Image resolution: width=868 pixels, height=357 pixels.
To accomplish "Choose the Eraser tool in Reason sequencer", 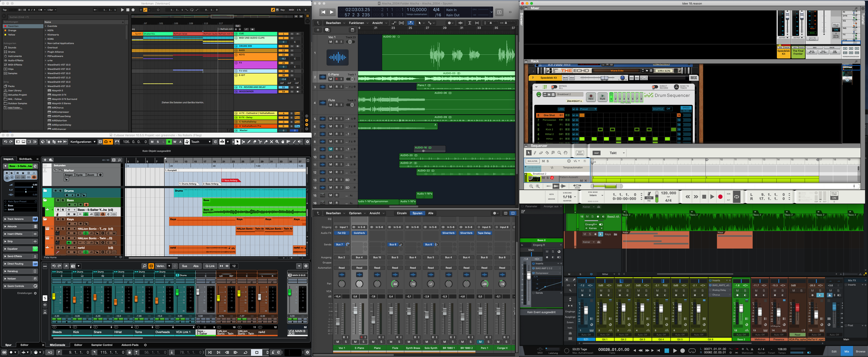I will (x=541, y=153).
